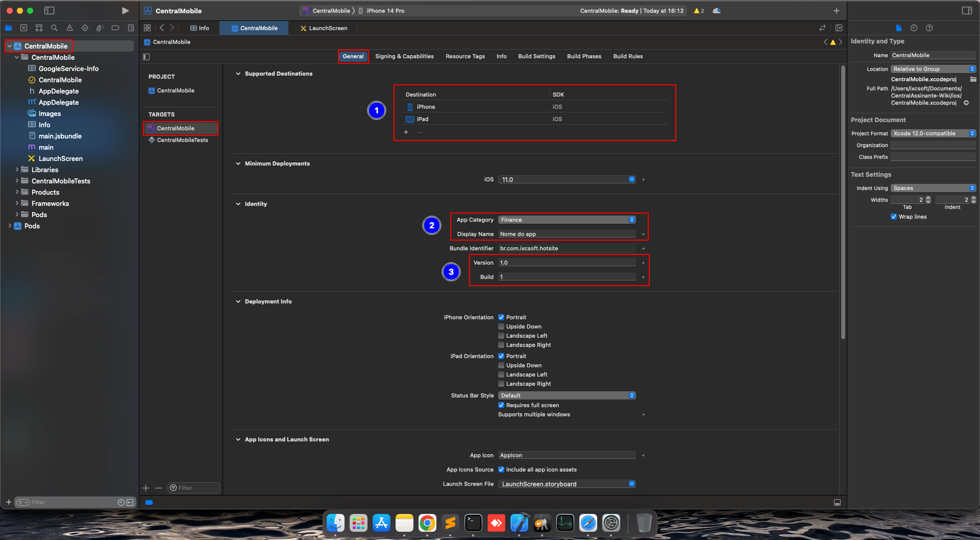Open the Find navigator magnifier
Screen dimensions: 980x540
(54, 28)
